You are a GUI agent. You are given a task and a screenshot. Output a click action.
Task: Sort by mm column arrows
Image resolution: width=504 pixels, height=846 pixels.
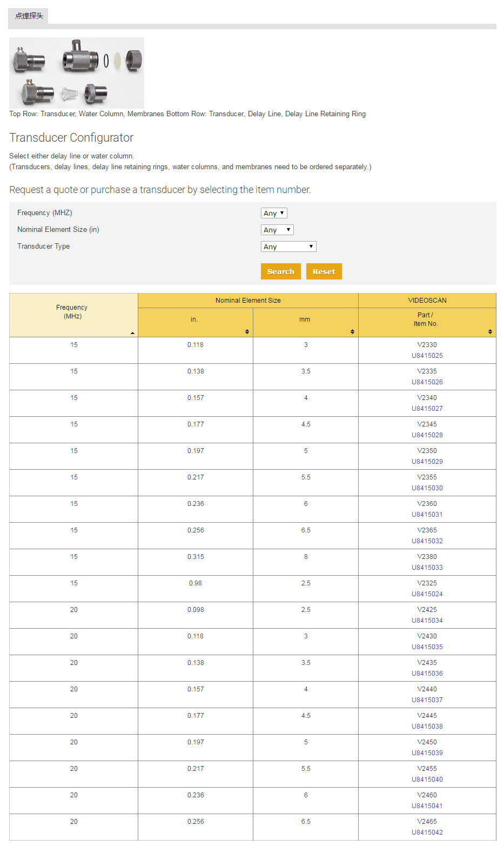tap(352, 331)
